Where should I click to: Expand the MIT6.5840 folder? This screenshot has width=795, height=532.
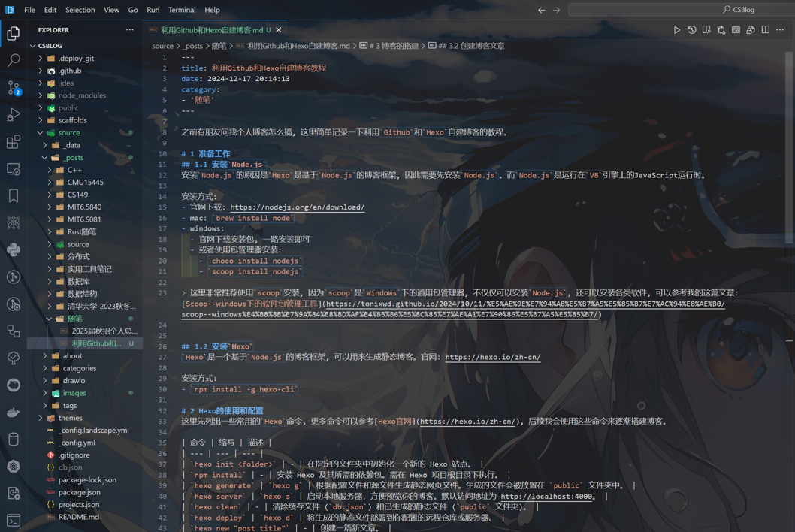49,207
